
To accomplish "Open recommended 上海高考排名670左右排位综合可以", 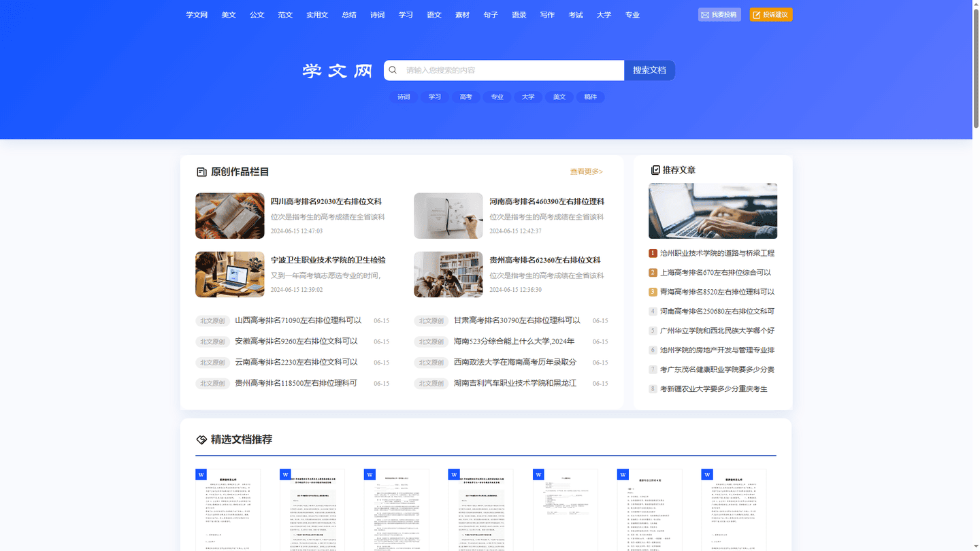I will (715, 273).
